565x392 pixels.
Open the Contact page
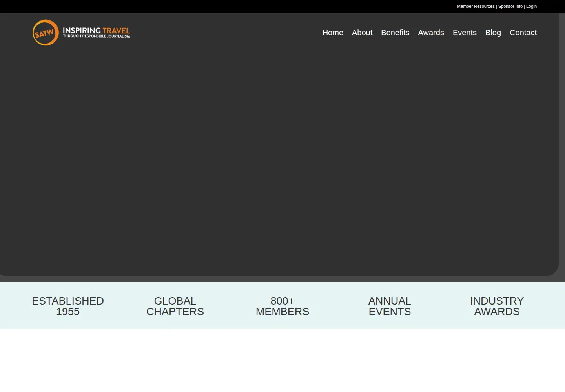click(523, 33)
